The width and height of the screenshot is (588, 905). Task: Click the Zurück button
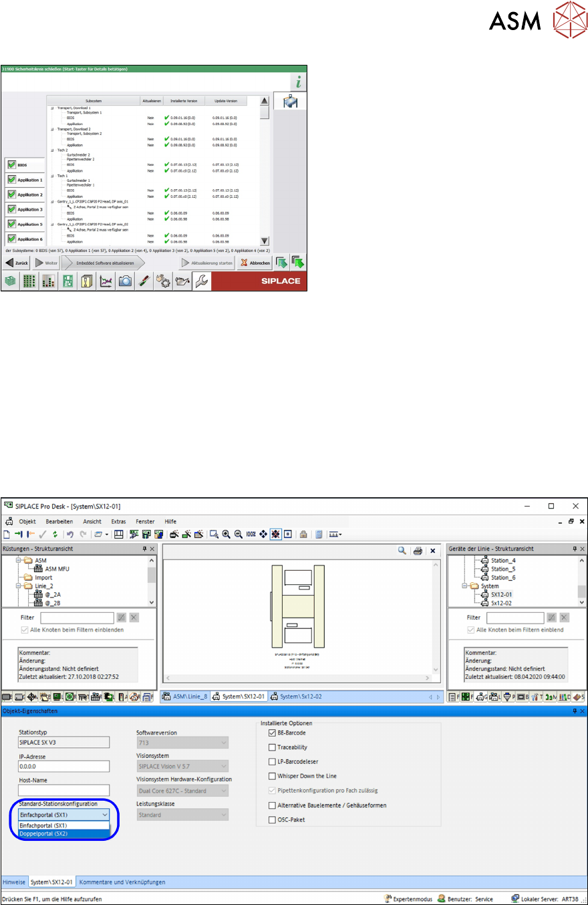coord(17,263)
